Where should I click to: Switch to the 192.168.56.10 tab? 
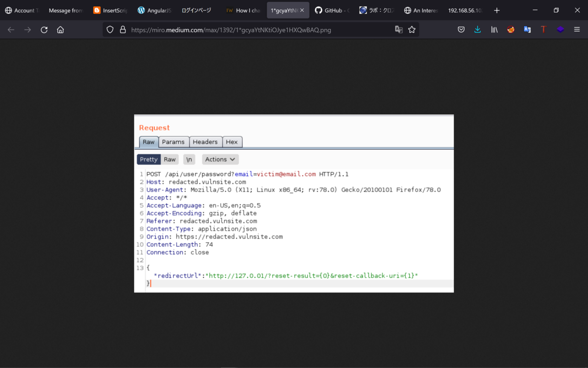465,10
